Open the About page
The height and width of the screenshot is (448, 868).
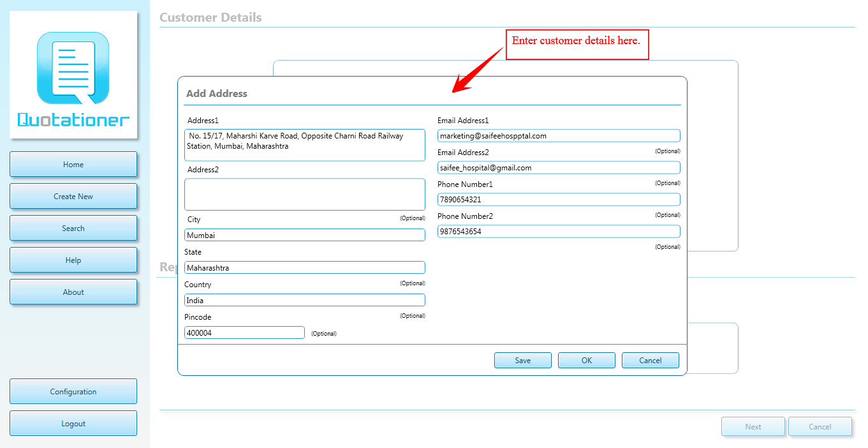pyautogui.click(x=73, y=292)
